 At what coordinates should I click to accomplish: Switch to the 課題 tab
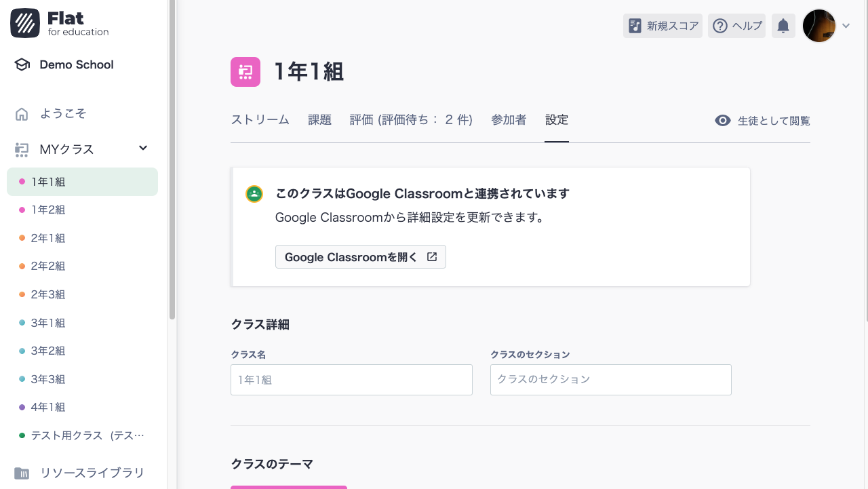pos(319,119)
